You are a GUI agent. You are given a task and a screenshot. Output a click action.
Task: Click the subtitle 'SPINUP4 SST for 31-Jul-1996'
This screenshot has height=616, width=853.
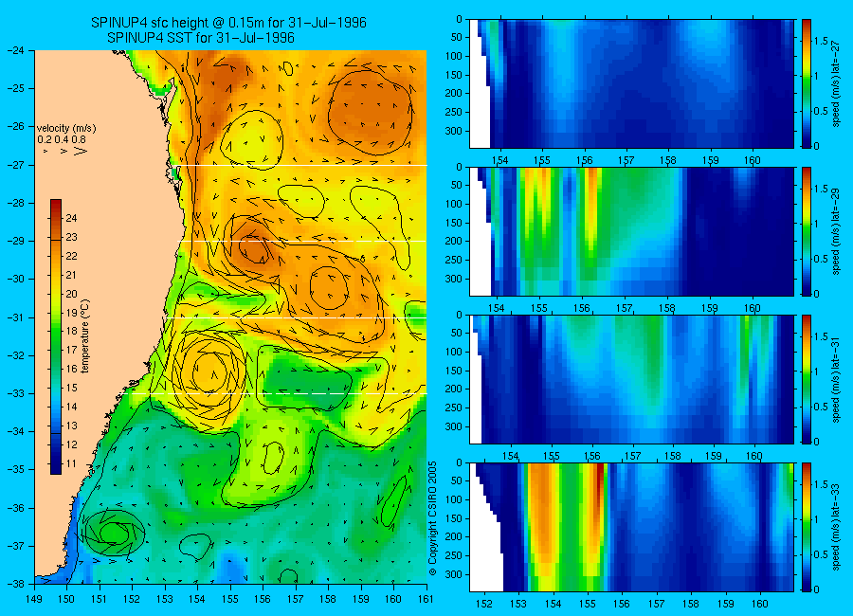coord(201,38)
